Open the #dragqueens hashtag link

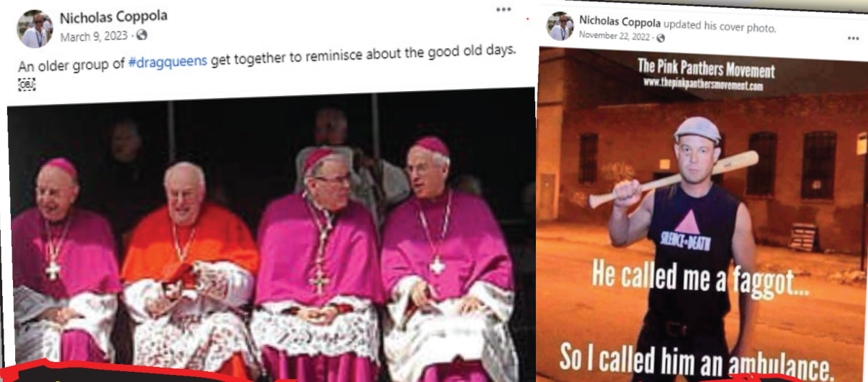[x=168, y=62]
